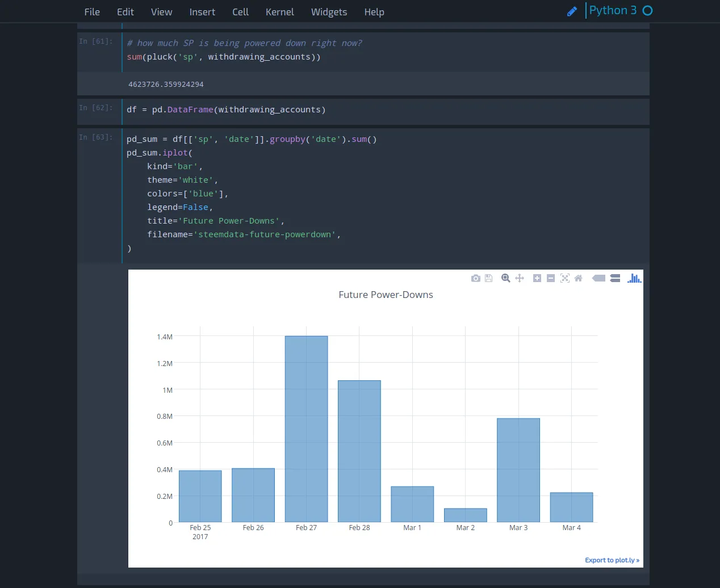720x588 pixels.
Task: Expand the Cell menu
Action: tap(240, 12)
